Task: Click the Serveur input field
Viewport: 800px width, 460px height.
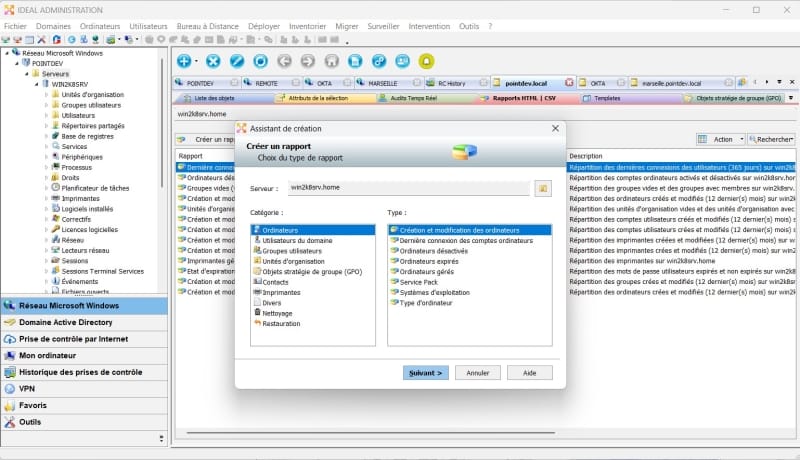Action: click(409, 188)
